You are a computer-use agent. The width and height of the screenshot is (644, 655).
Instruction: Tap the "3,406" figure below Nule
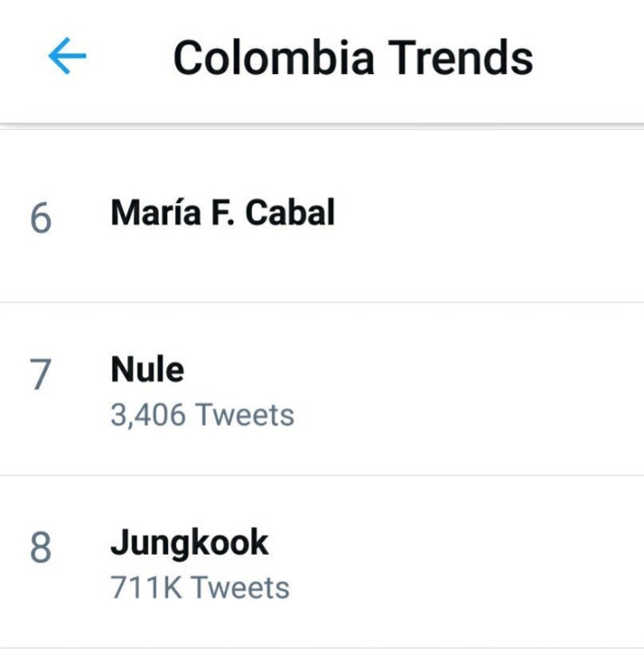pyautogui.click(x=147, y=415)
